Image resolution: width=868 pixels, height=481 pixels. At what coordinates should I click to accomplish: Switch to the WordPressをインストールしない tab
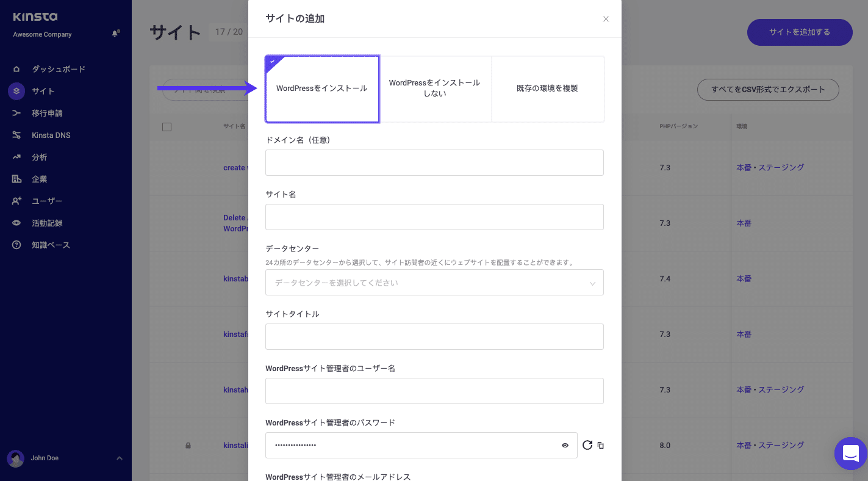click(x=435, y=89)
